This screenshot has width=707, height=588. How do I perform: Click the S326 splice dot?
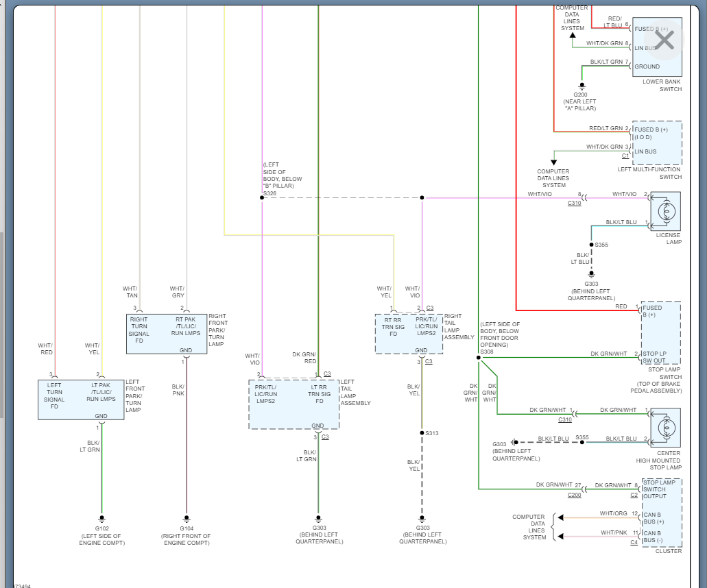click(x=262, y=198)
